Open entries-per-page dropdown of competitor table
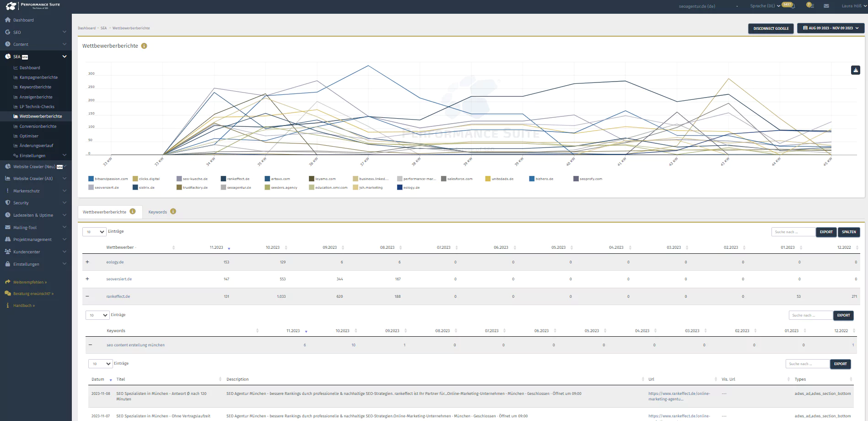Viewport: 868px width, 421px height. [94, 232]
